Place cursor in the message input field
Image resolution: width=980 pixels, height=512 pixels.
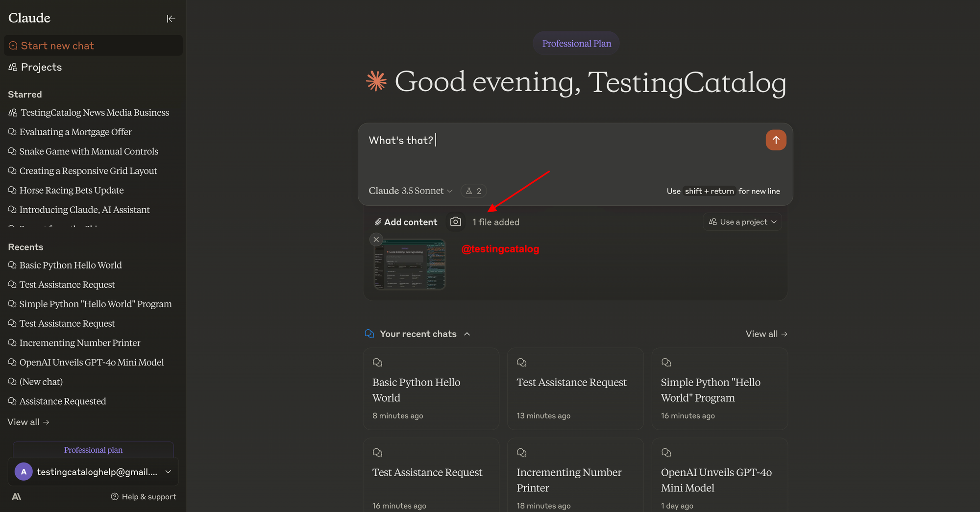click(x=539, y=140)
